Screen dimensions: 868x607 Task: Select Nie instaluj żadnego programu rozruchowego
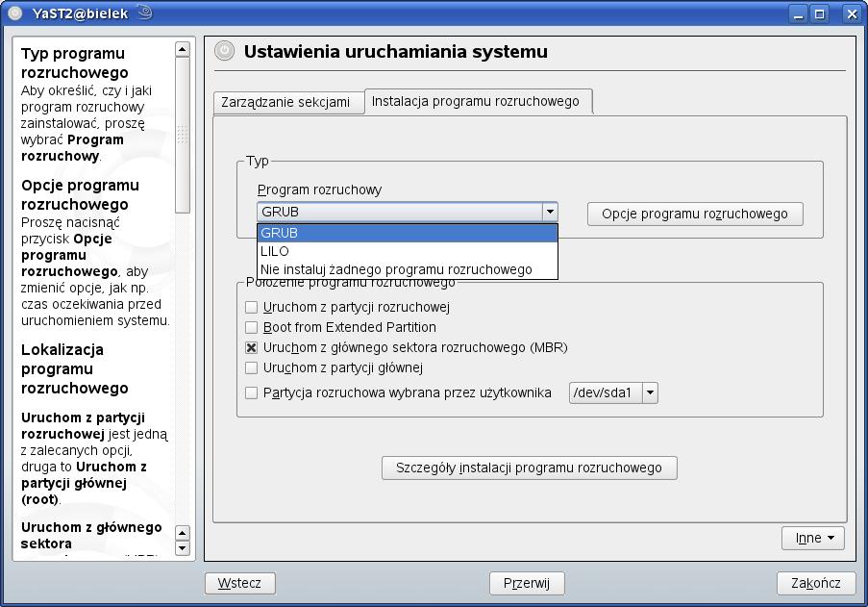(x=408, y=269)
